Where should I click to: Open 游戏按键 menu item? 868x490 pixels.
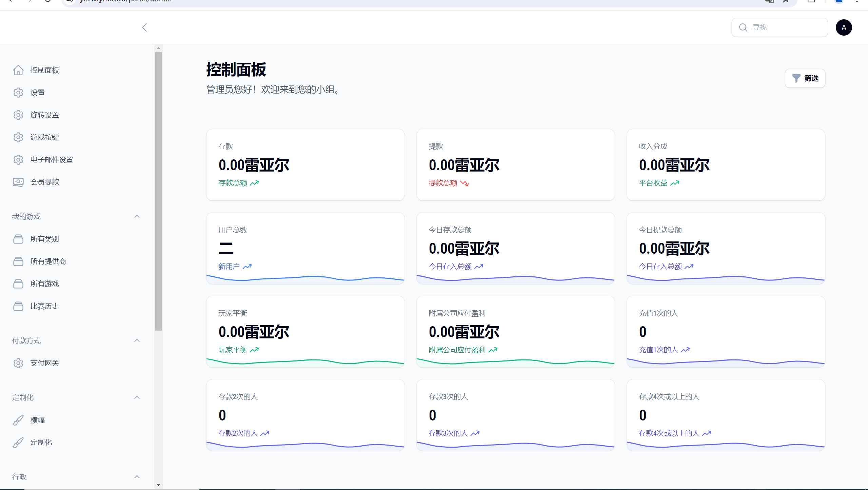[45, 137]
